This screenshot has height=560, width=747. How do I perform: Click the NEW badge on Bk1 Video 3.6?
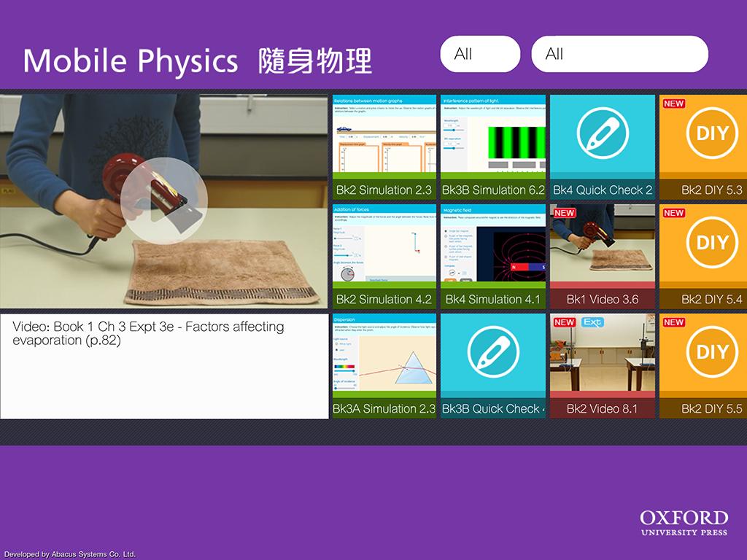564,213
